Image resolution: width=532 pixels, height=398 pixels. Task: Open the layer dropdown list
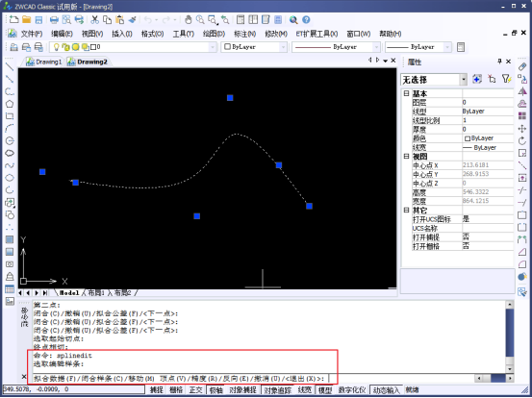pos(213,47)
